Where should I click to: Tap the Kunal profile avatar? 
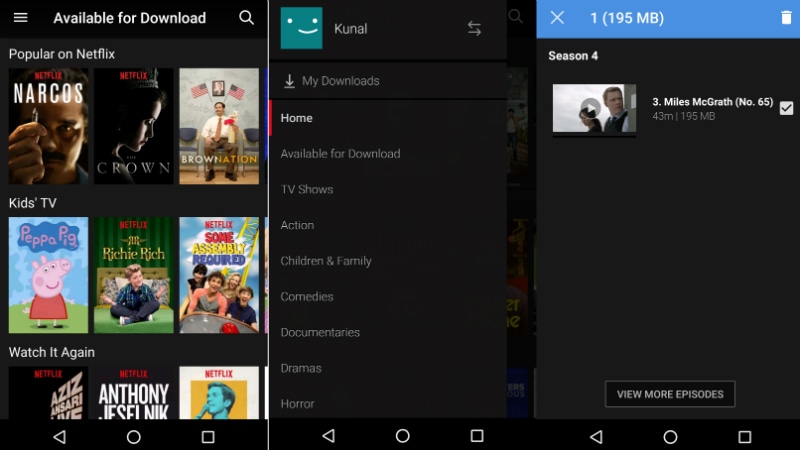coord(302,28)
